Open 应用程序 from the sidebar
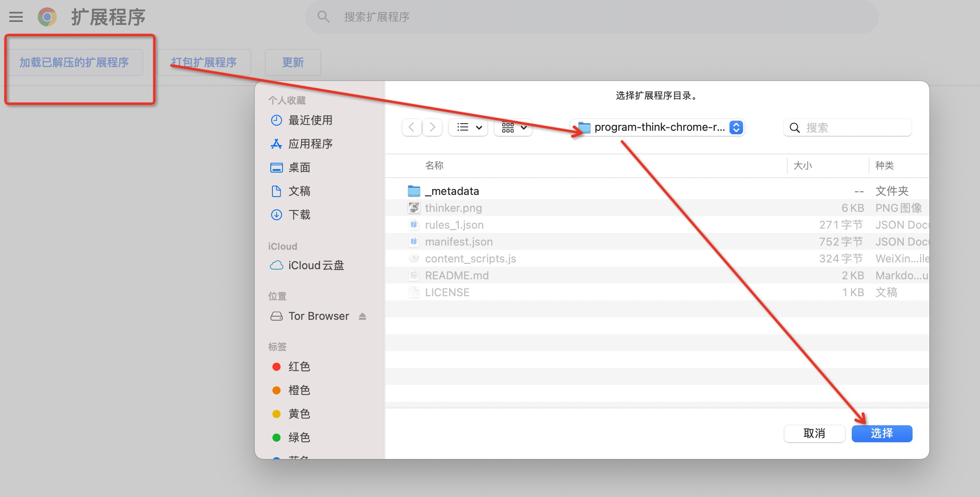The width and height of the screenshot is (980, 497). (x=310, y=143)
